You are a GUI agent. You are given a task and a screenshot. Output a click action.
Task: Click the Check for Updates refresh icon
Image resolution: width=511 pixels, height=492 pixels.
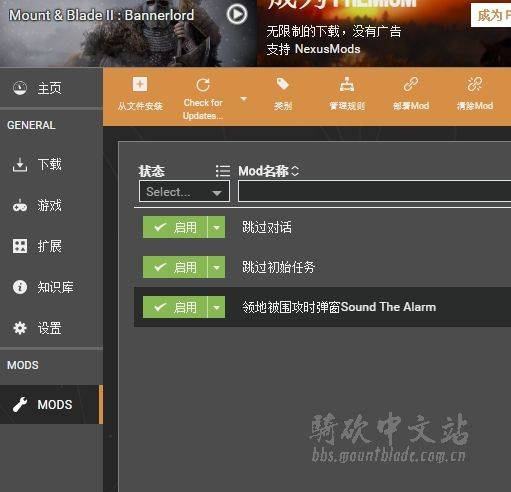pos(203,85)
